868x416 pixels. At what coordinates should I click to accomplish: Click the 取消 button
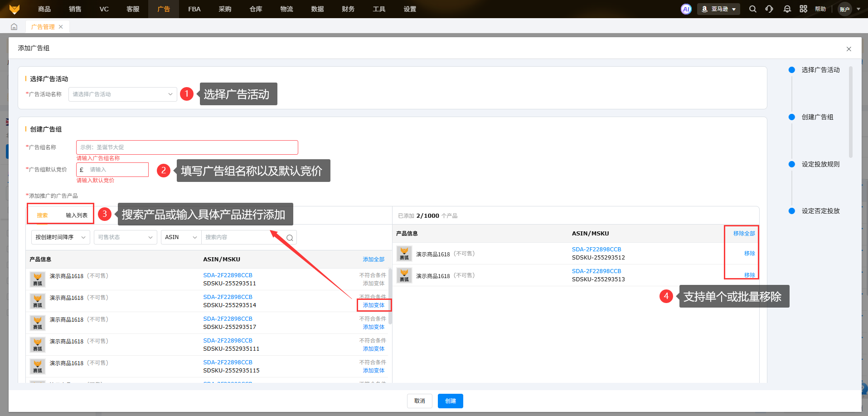point(420,401)
